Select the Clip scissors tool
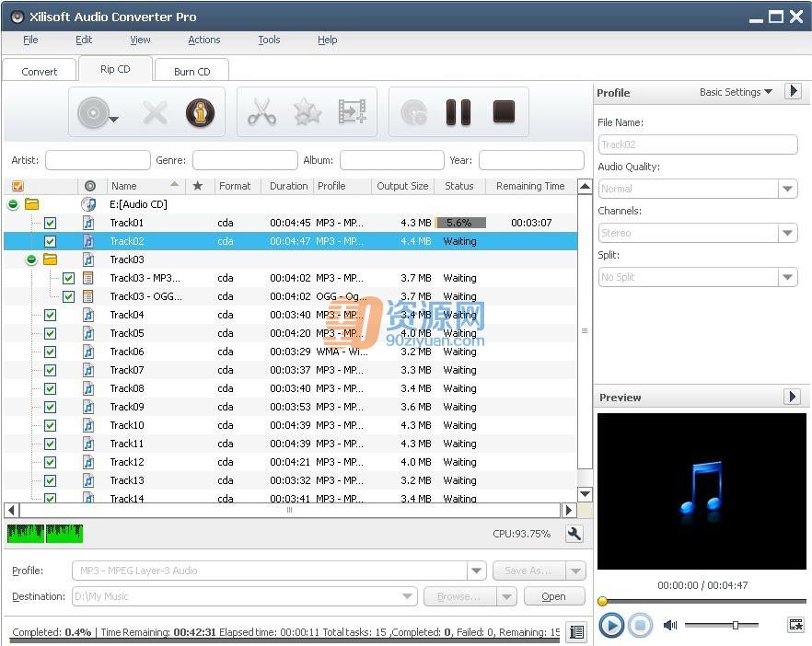 [x=262, y=112]
